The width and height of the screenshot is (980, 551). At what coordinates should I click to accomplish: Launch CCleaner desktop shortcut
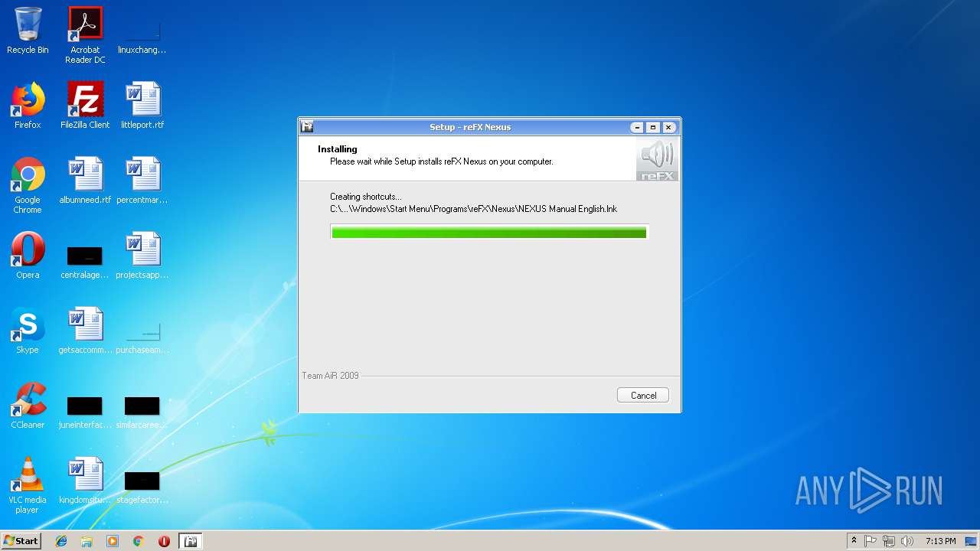point(28,406)
